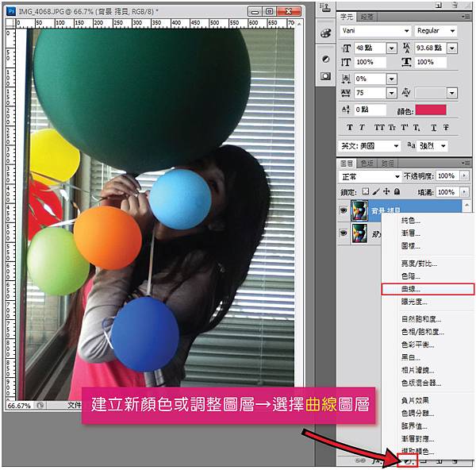
Task: Toggle Small Caps Tr style
Action: 393,128
